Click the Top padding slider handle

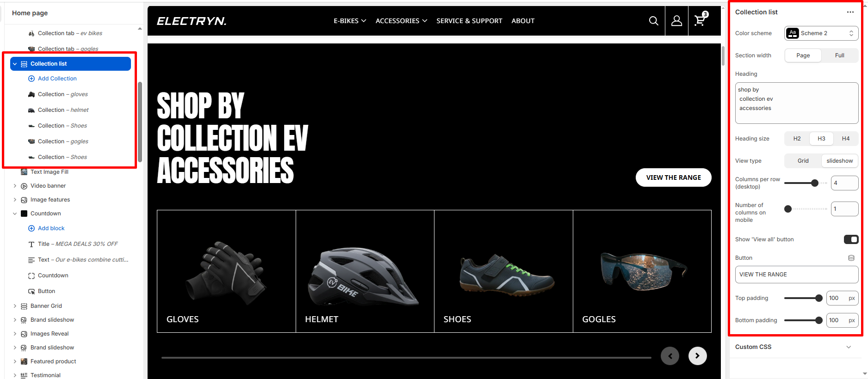point(818,298)
